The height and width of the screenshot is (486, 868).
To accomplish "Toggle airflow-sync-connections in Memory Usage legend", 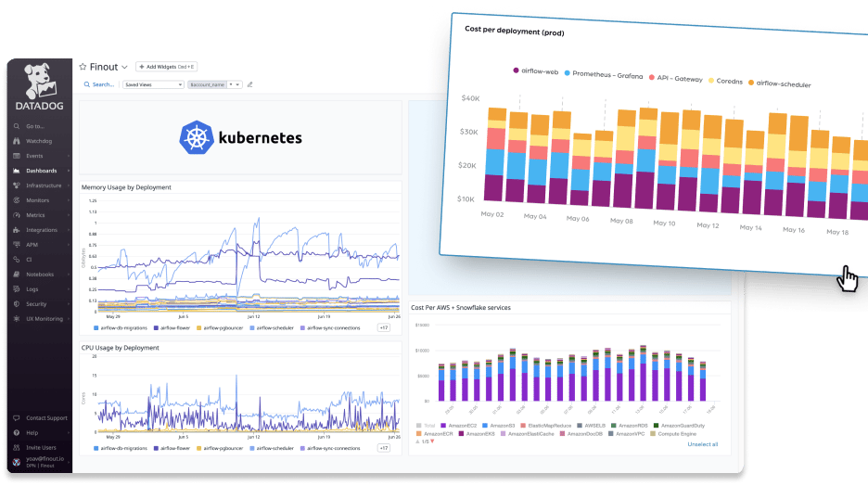I will pyautogui.click(x=330, y=328).
